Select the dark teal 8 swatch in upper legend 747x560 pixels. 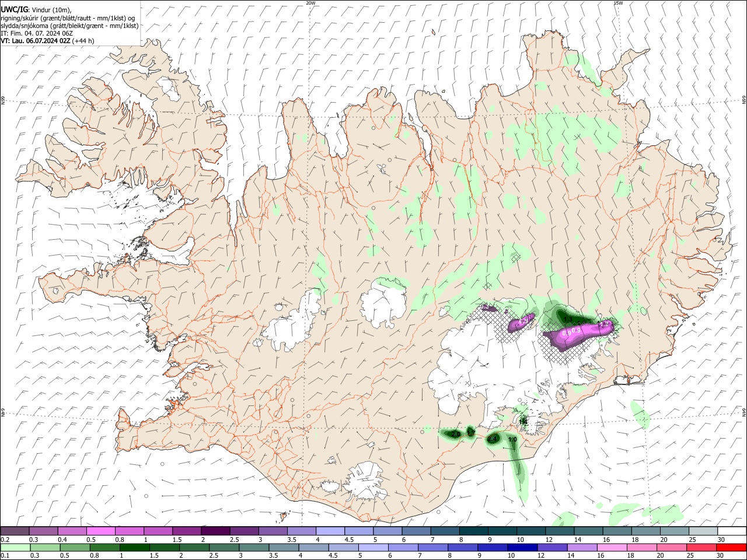pos(473,531)
